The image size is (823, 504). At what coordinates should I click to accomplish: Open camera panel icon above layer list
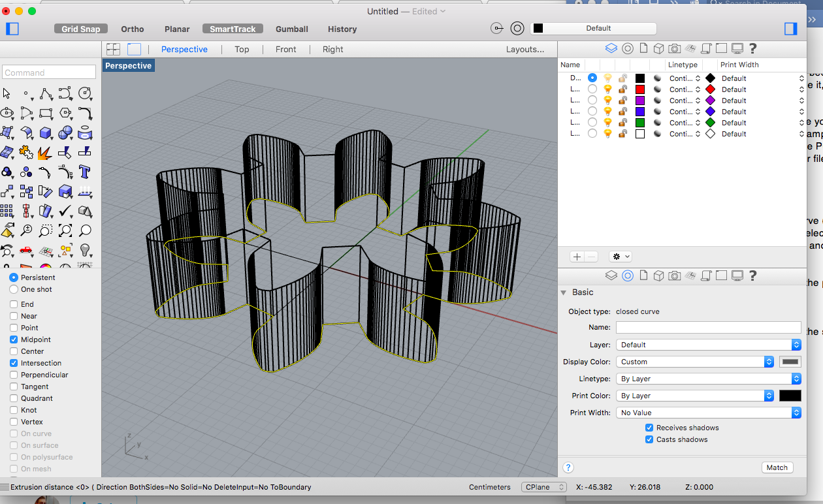tap(674, 48)
